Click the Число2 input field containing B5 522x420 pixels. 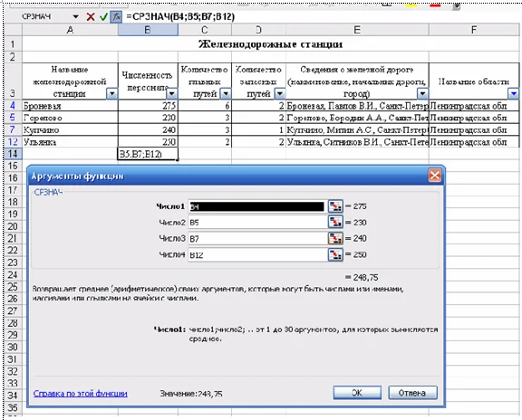pos(257,222)
